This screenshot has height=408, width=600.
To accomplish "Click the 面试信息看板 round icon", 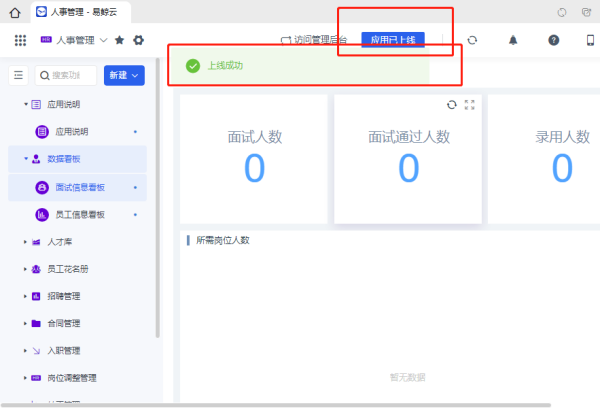I will click(x=42, y=188).
